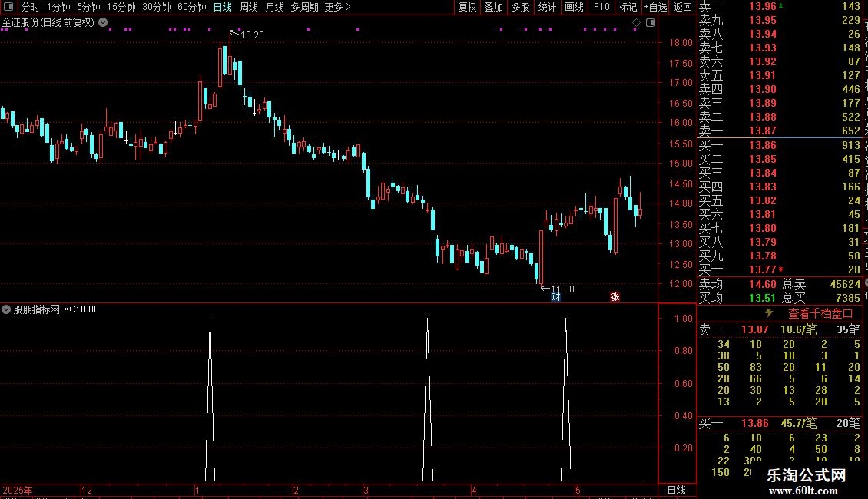Open the 多周期 multi-period view
The width and height of the screenshot is (868, 499).
(x=304, y=7)
